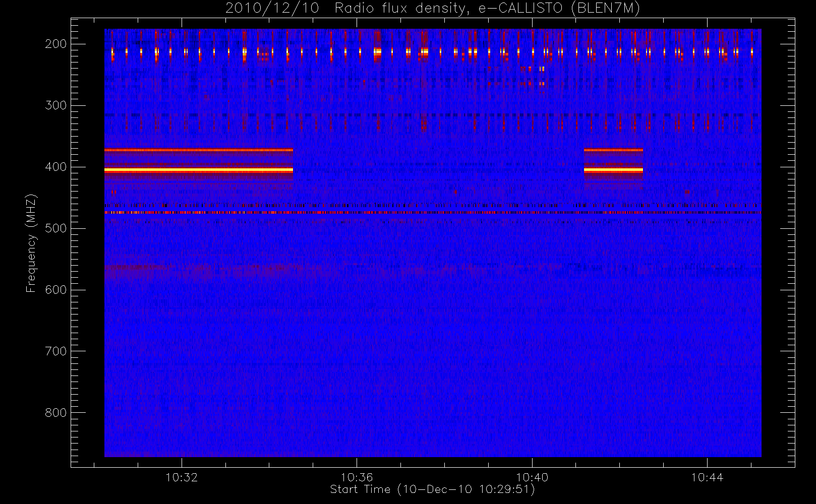The width and height of the screenshot is (816, 504).
Task: Click the long bright emission band near 405 MHz
Action: [x=199, y=170]
